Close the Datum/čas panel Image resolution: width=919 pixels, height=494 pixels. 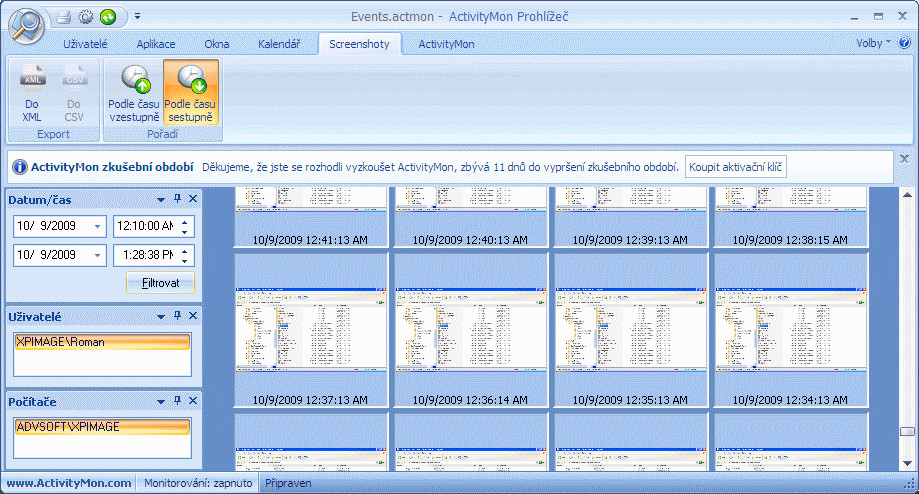[193, 199]
